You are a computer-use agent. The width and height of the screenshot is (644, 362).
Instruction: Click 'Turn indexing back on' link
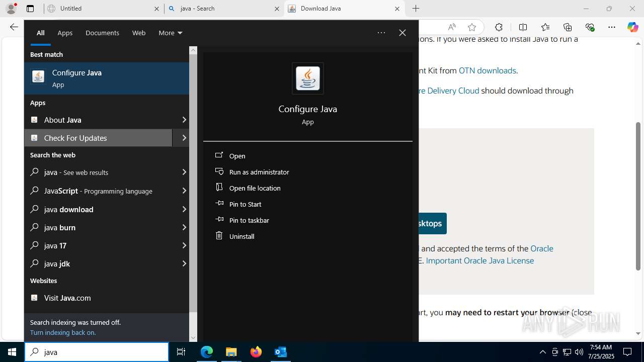[63, 332]
